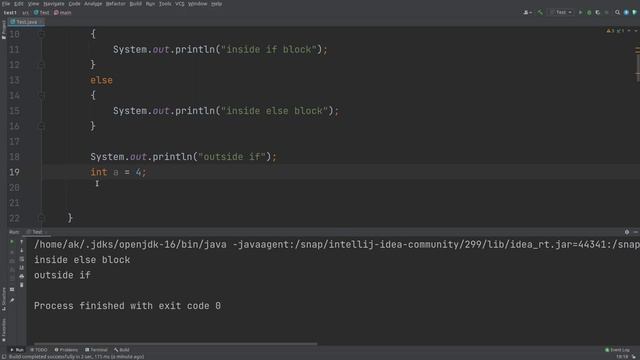This screenshot has height=360, width=640.
Task: Open the Navigate menu
Action: 54,4
